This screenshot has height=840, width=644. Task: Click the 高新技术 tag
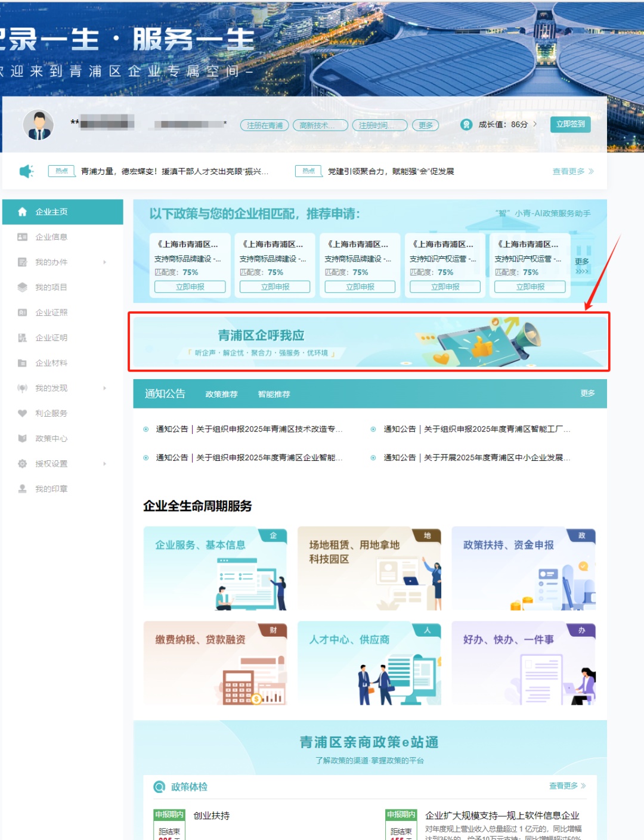(321, 125)
